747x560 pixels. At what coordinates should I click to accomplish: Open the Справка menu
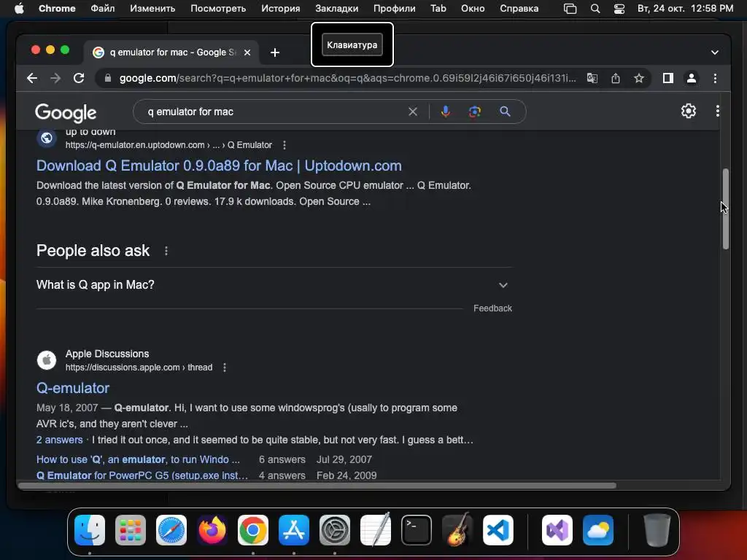pos(519,9)
